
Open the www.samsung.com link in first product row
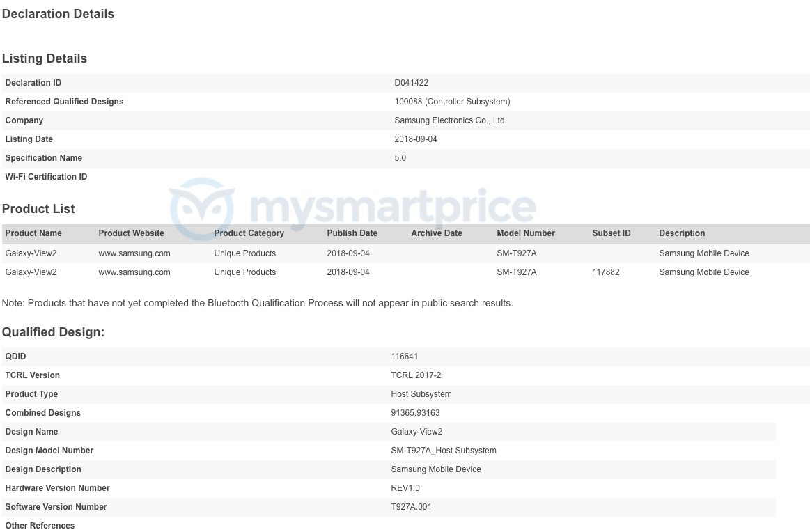[134, 253]
